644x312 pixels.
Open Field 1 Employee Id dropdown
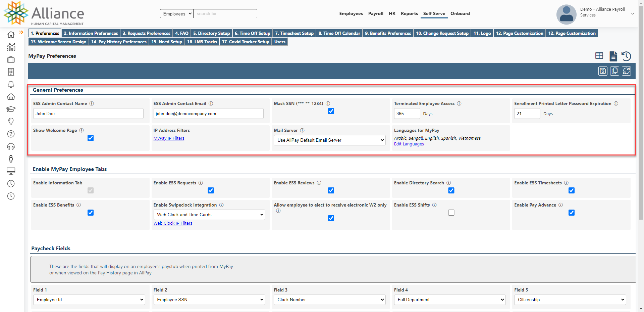pyautogui.click(x=89, y=300)
